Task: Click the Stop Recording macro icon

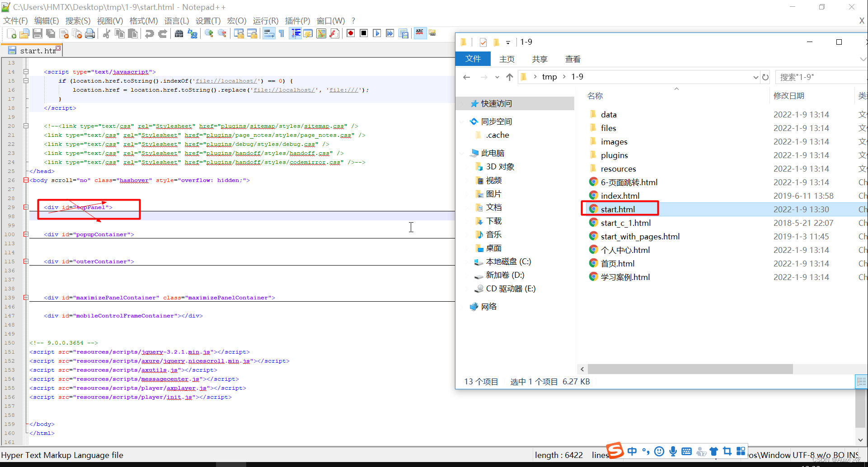Action: tap(364, 33)
